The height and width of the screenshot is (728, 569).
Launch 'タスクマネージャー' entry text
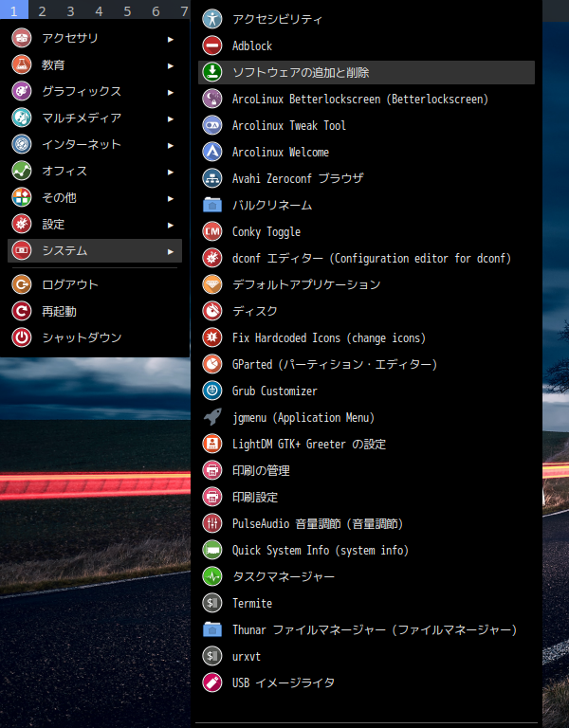284,576
